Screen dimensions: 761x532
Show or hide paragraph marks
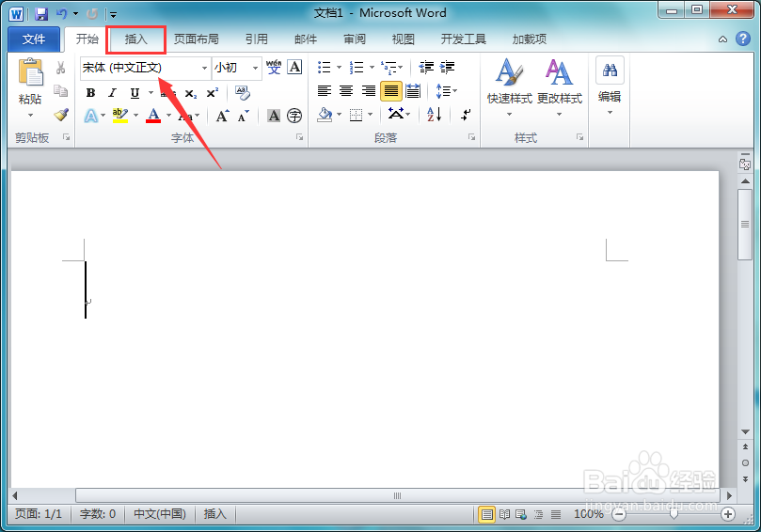pos(466,115)
